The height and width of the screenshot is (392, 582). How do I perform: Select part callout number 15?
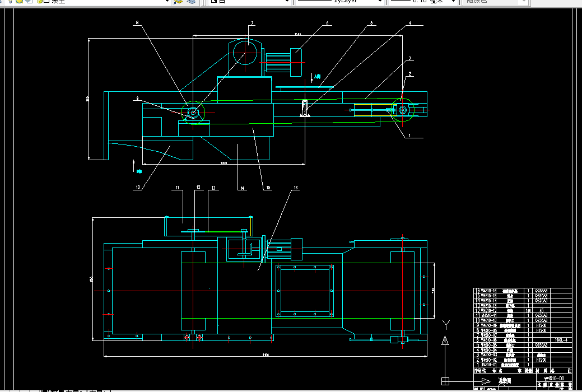point(268,188)
